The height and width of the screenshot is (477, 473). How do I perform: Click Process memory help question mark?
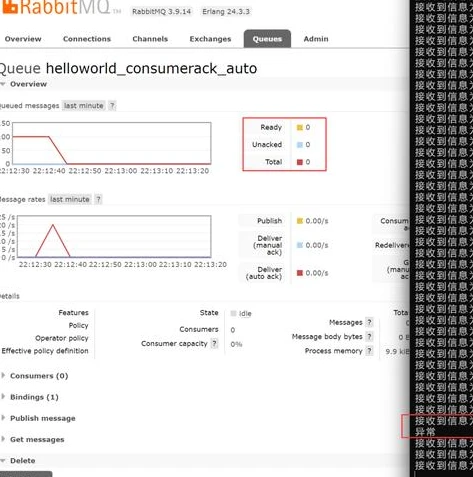click(x=369, y=351)
